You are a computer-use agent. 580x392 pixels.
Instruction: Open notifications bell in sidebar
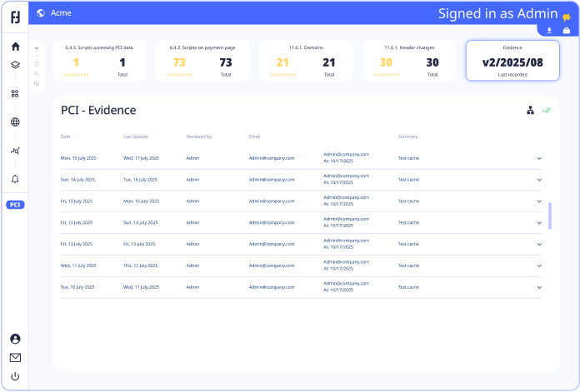[15, 179]
